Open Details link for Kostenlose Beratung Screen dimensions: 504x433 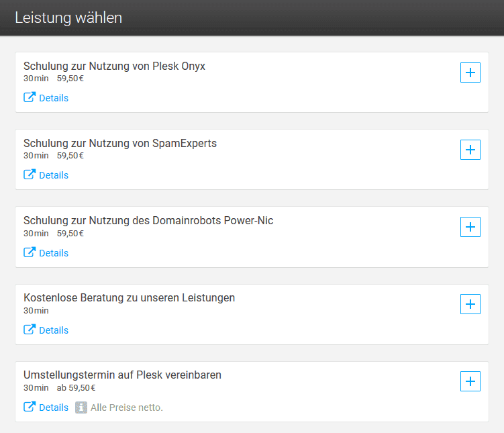(54, 330)
